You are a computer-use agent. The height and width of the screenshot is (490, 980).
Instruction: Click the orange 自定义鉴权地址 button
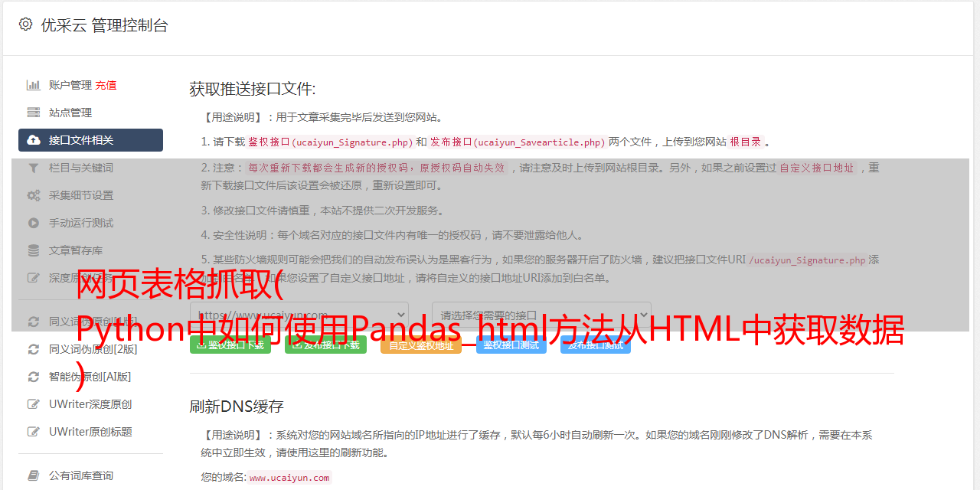click(x=421, y=345)
